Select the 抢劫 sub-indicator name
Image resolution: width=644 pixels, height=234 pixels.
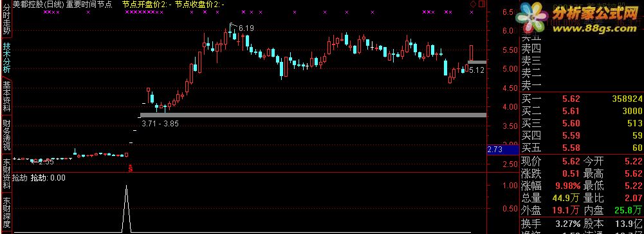[20, 178]
